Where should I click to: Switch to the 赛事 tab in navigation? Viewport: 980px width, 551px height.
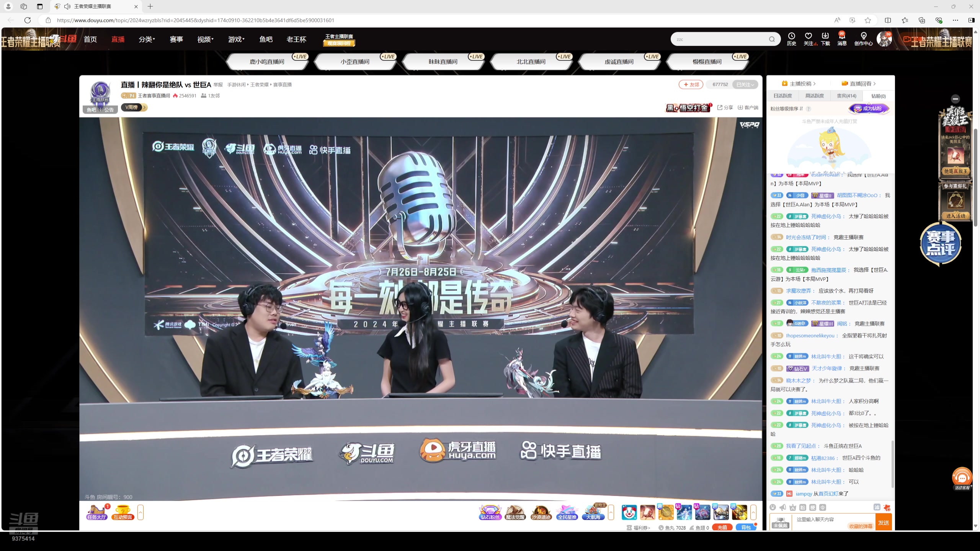point(176,39)
